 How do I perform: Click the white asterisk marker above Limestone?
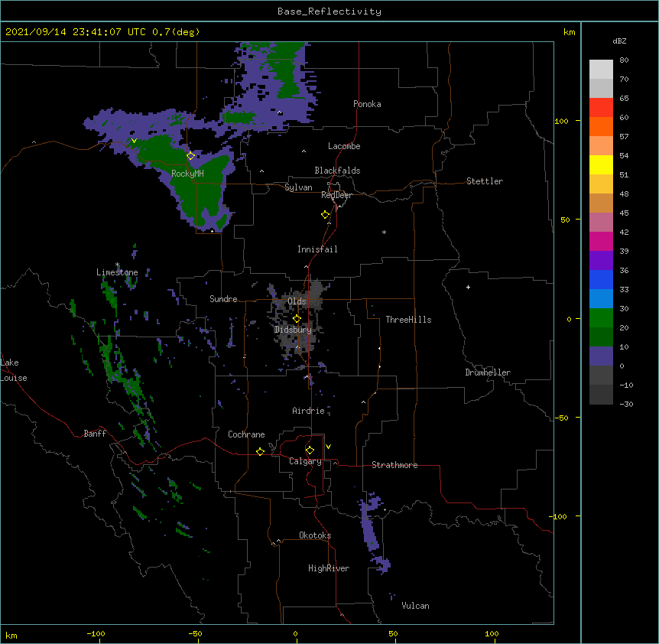pos(117,265)
